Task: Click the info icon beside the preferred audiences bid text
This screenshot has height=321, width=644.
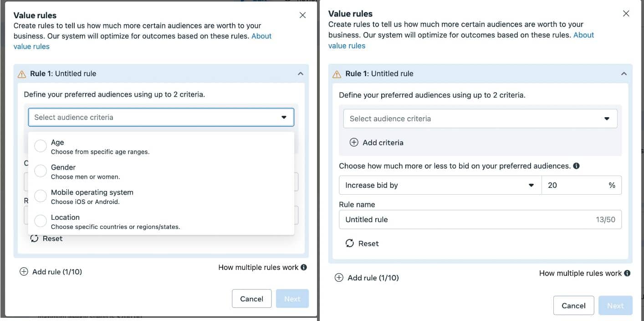Action: (x=576, y=166)
